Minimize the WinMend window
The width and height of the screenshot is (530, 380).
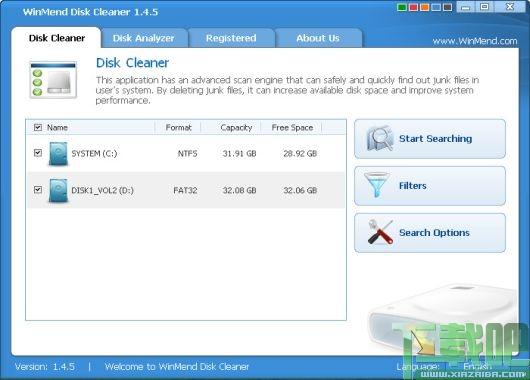click(465, 7)
